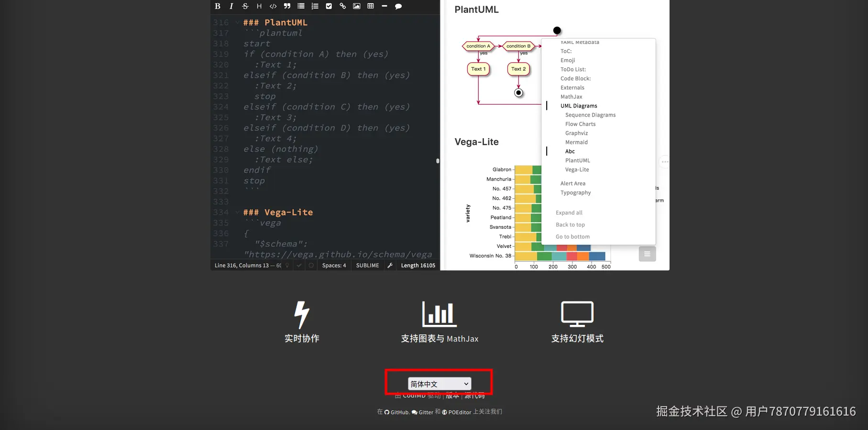Open the POEditor link in footer

[x=457, y=412]
